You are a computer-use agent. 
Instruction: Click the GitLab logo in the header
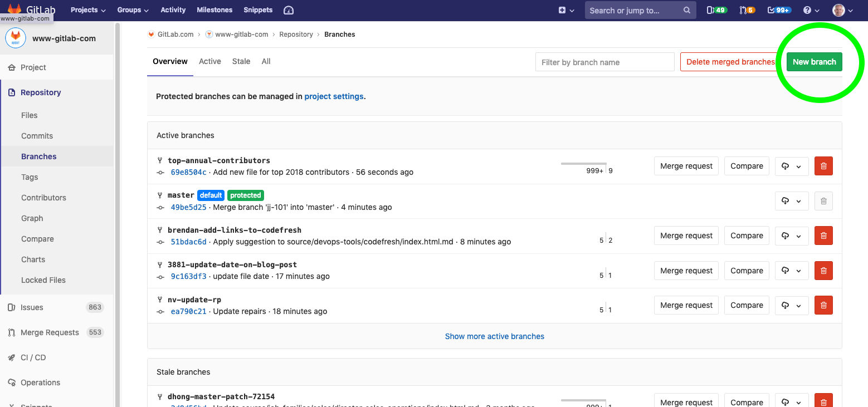[31, 9]
